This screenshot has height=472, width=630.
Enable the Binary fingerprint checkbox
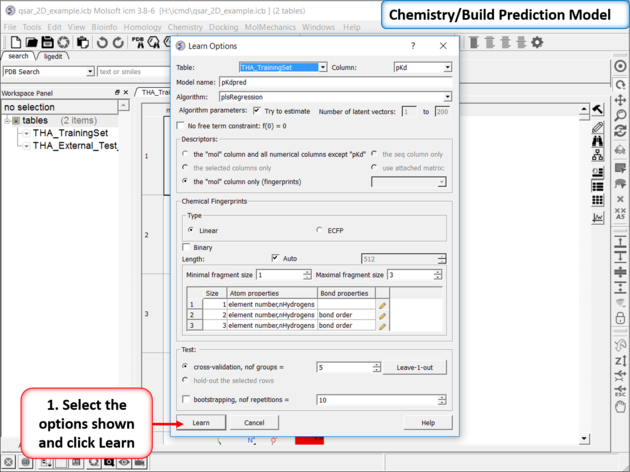[x=186, y=246]
